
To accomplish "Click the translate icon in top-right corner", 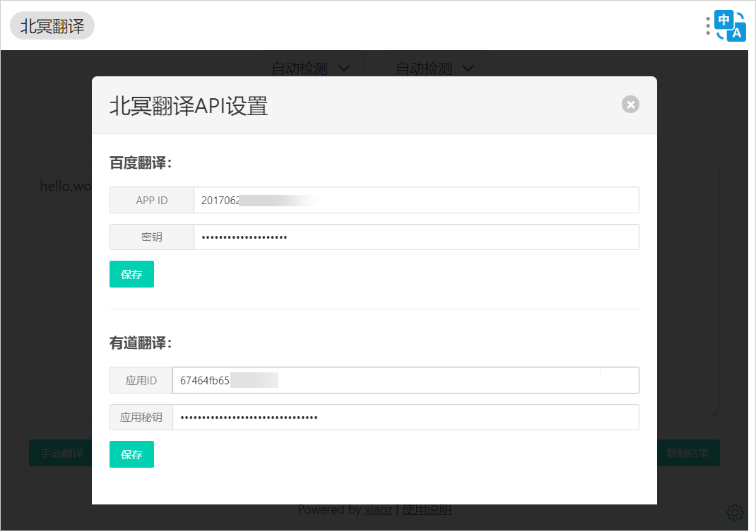I will 731,26.
